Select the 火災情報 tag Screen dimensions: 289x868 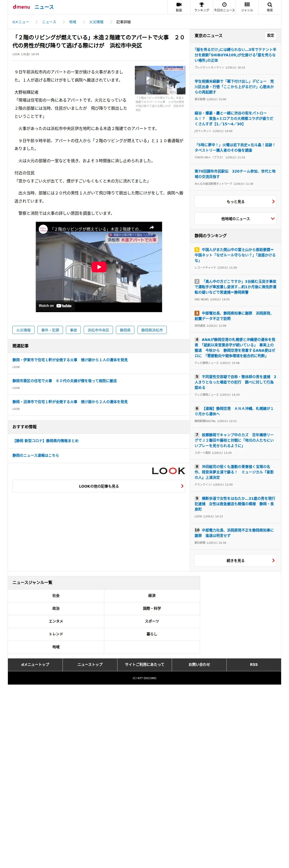tap(23, 330)
